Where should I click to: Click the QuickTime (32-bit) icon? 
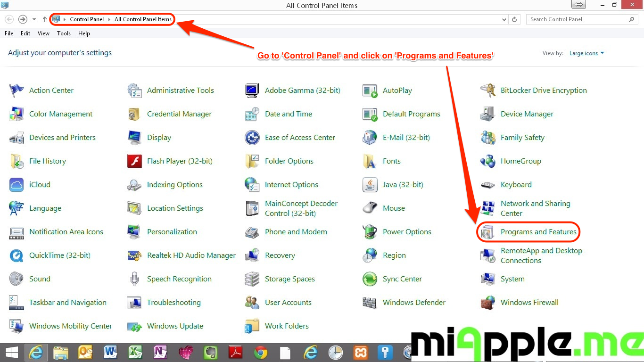click(x=17, y=255)
